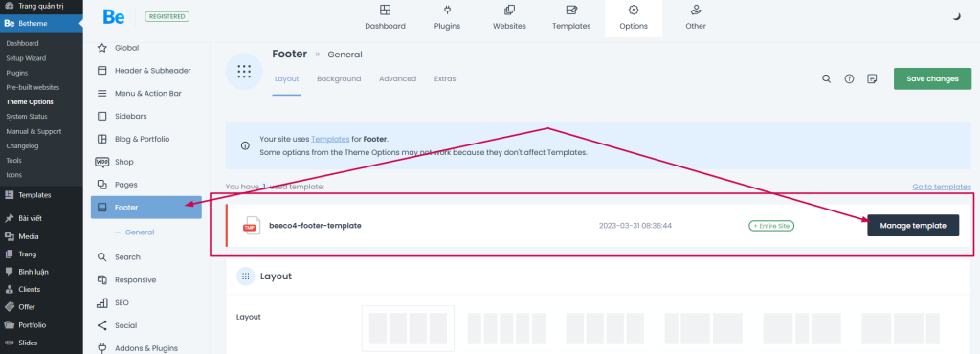This screenshot has width=980, height=354.
Task: Open the notes icon beside help
Action: coord(872,78)
